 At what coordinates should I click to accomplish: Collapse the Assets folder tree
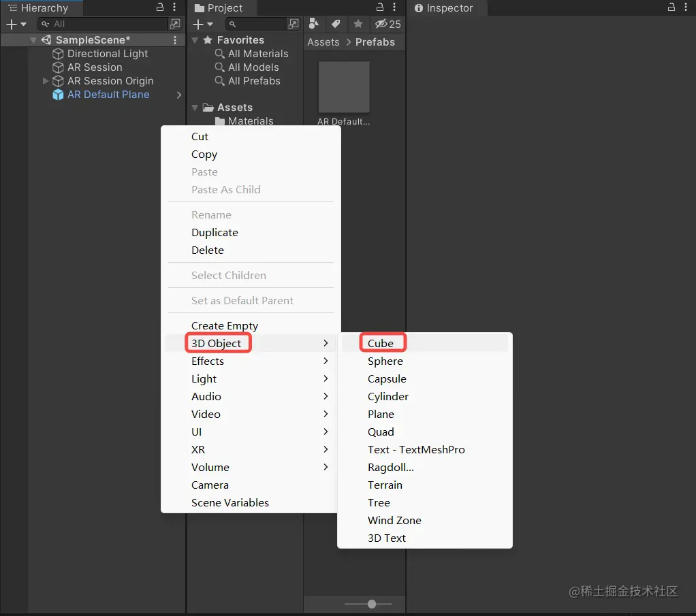[194, 108]
